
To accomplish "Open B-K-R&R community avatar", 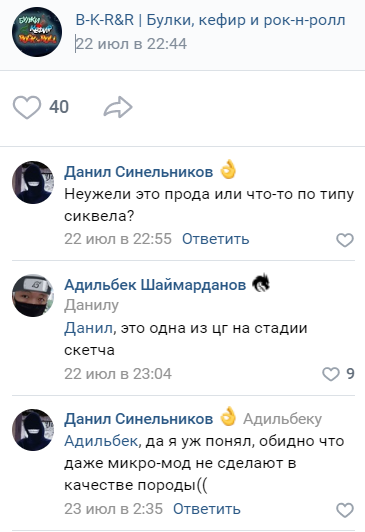I will [x=37, y=32].
